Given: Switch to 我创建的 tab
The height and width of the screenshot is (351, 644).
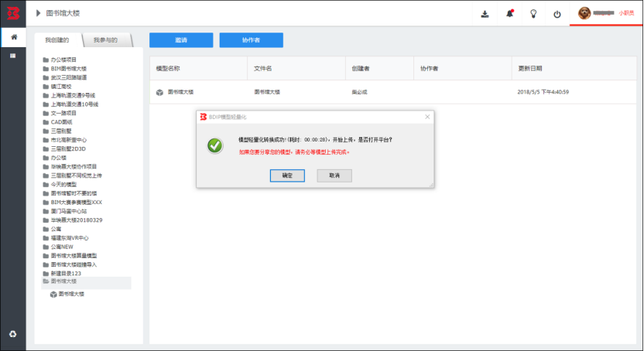Looking at the screenshot, I should [x=57, y=39].
